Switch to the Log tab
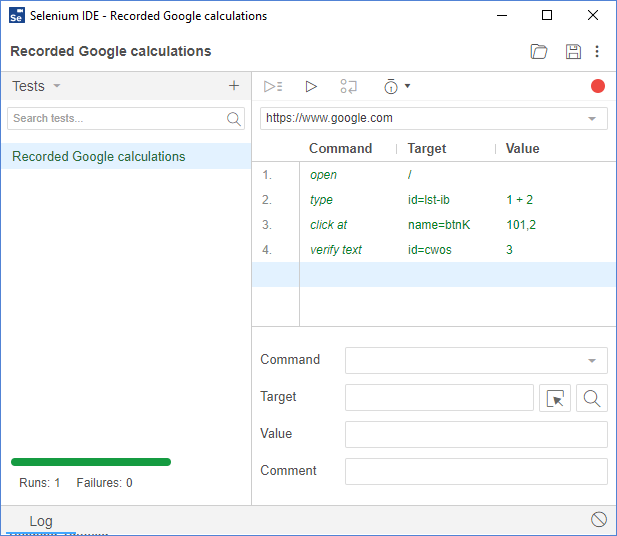The width and height of the screenshot is (617, 536). tap(41, 521)
